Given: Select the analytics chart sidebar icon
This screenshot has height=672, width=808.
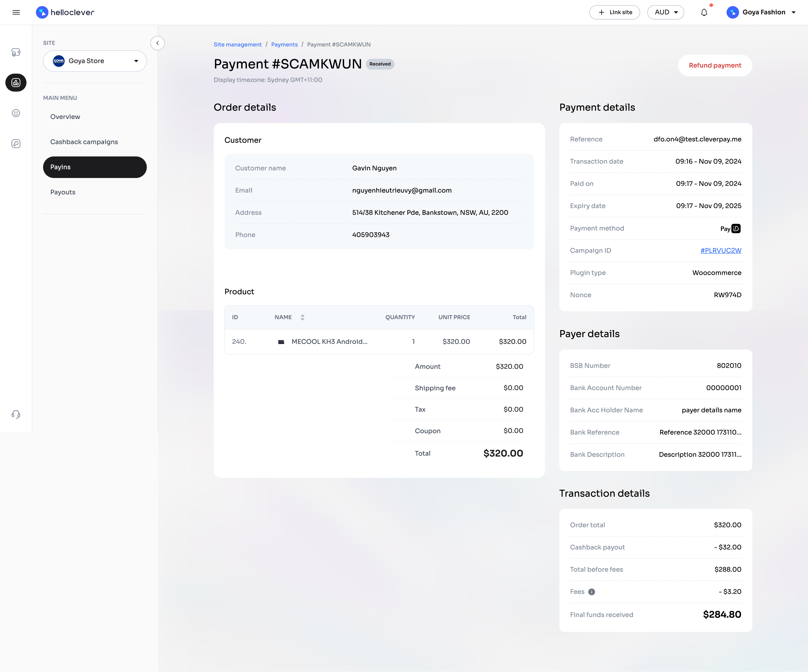Looking at the screenshot, I should [16, 83].
